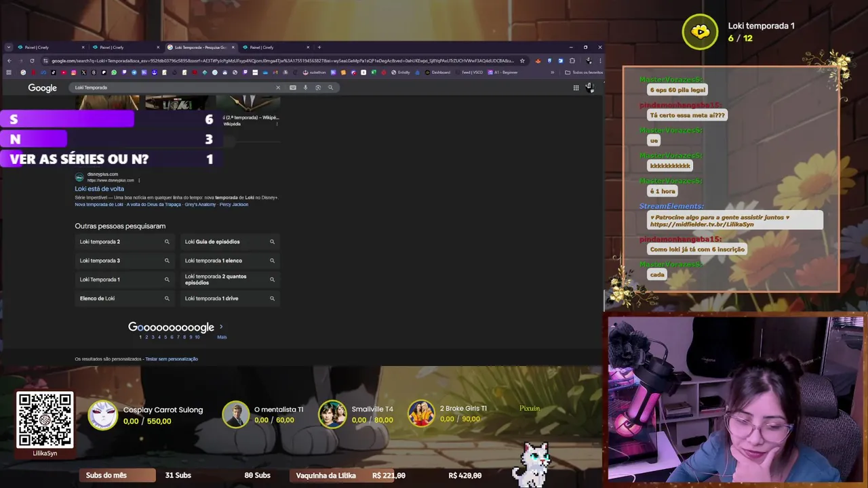868x488 pixels.
Task: Click the site info icon in address bar
Action: (45, 61)
